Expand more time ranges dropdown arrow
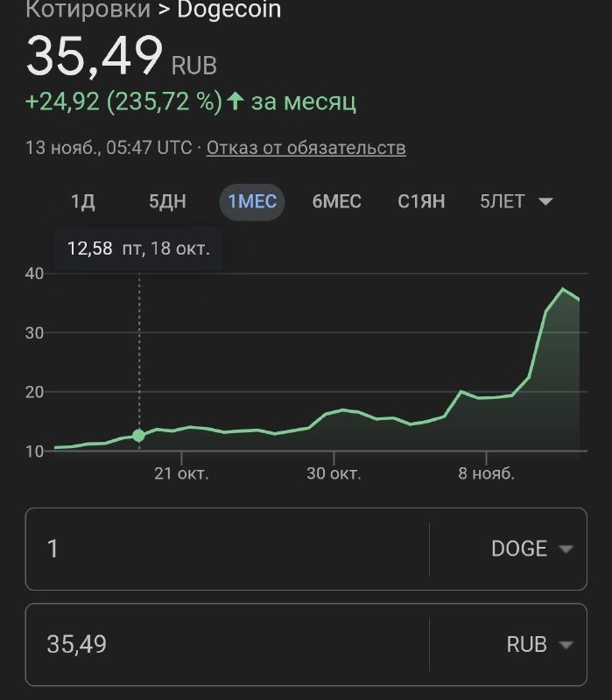 point(545,202)
